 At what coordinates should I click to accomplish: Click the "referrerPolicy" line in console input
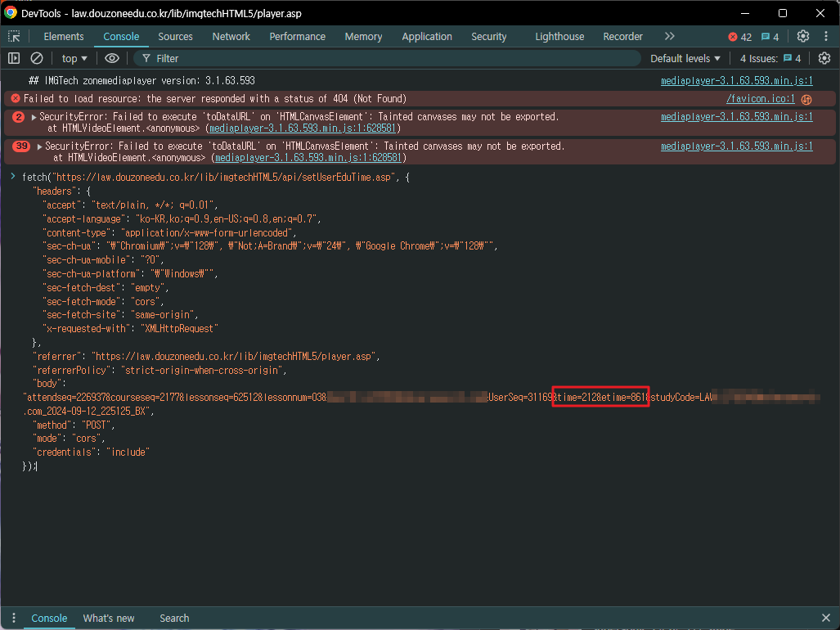tap(159, 370)
